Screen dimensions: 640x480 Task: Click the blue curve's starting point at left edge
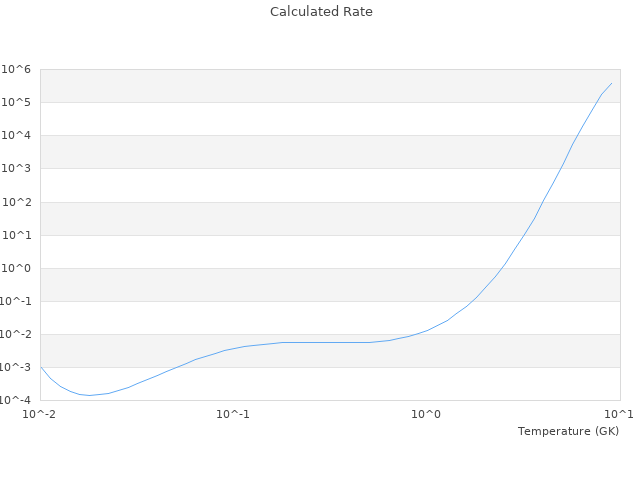[x=41, y=368]
